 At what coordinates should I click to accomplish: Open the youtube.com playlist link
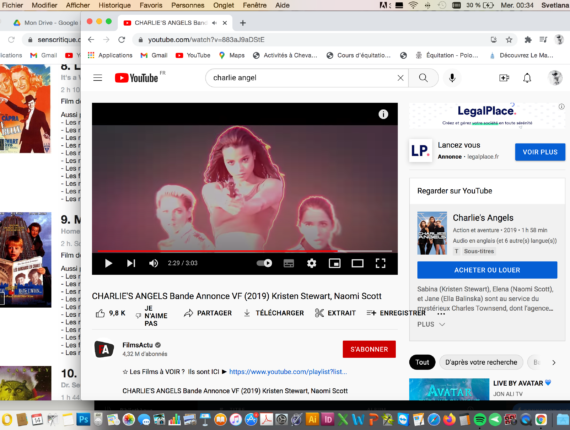(x=288, y=371)
